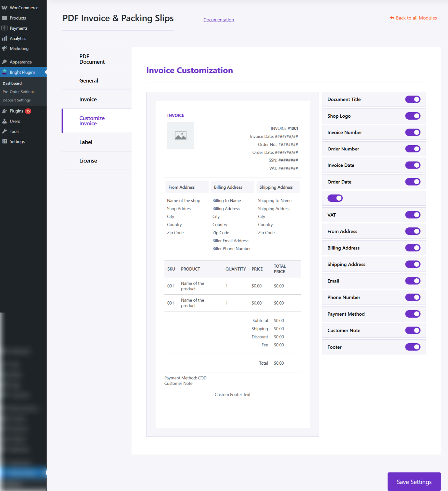Open the Documentation link
Screen dimensions: 448x491
pos(218,20)
